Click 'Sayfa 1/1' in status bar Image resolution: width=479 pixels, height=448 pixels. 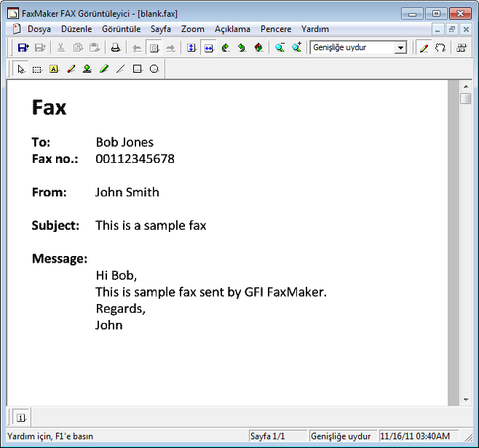(268, 436)
